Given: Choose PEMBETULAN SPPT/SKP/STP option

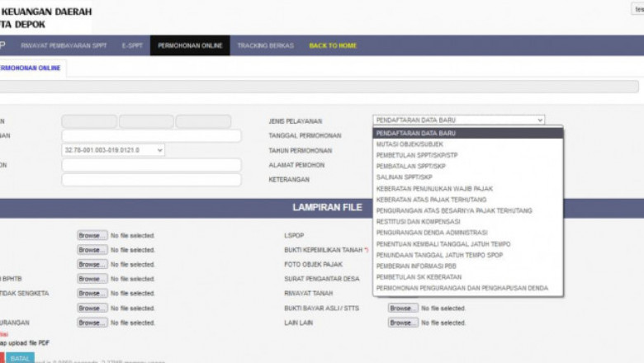Looking at the screenshot, I should tap(417, 155).
